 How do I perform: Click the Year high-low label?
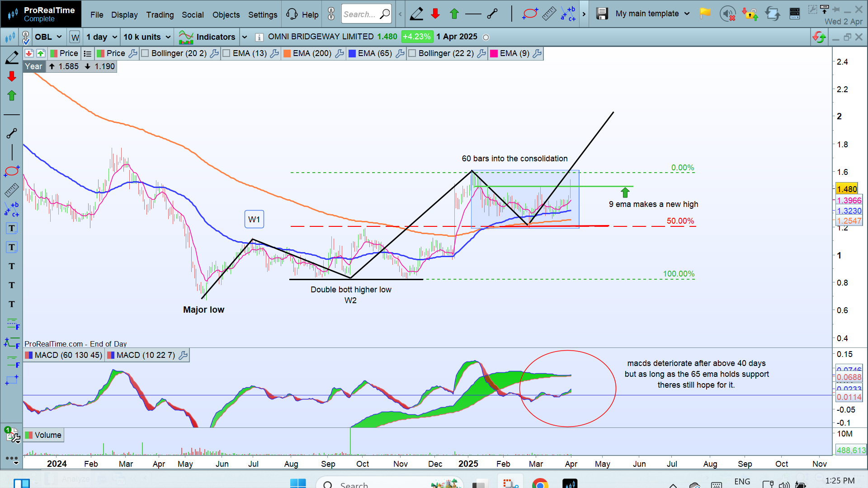(33, 66)
